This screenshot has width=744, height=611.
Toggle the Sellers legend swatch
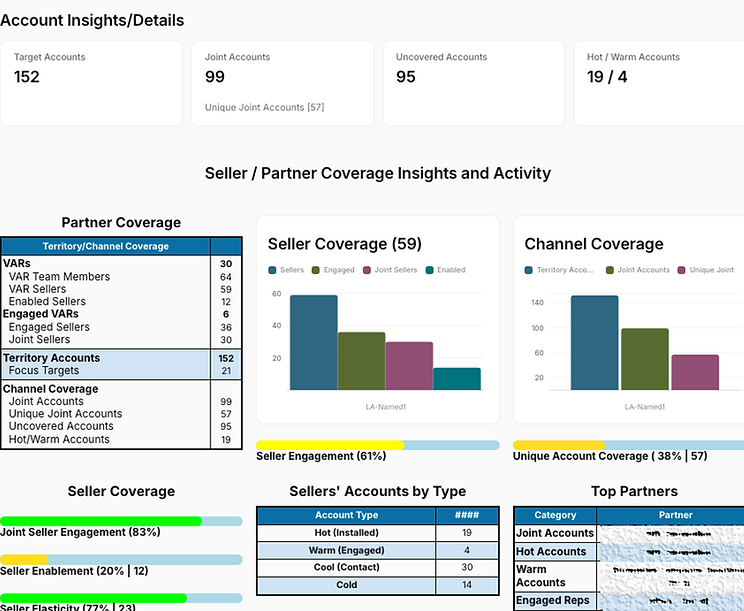272,270
